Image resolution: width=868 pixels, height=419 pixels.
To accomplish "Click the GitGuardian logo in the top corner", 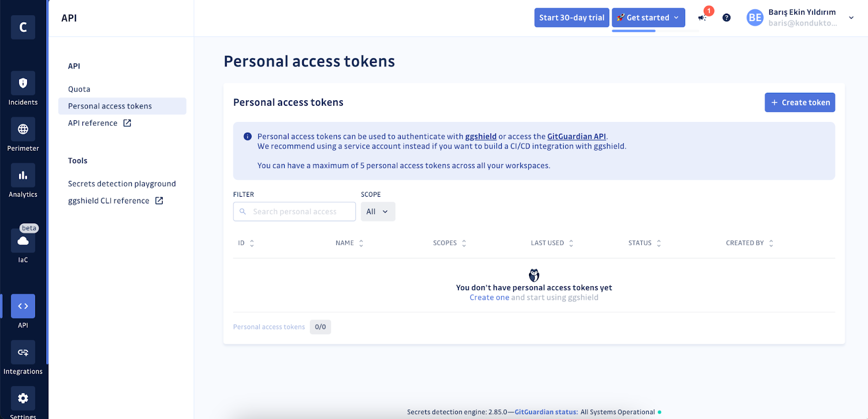I will (x=23, y=27).
